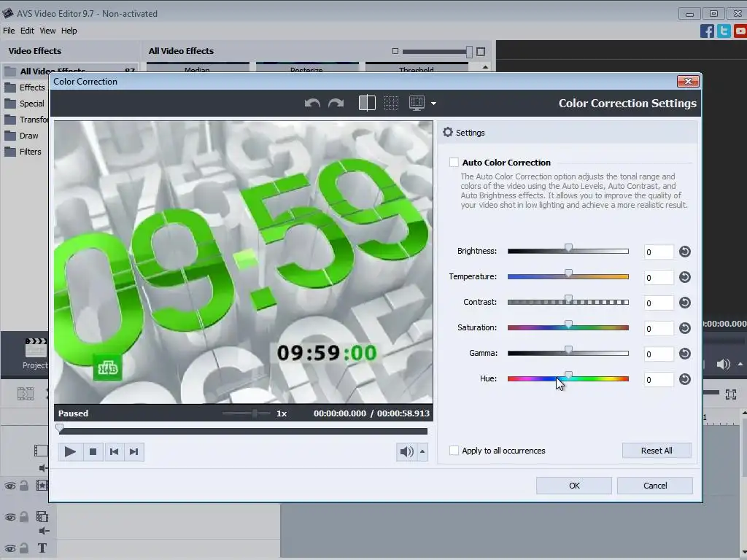Screen dimensions: 747x560
Task: Select Effects folder in Video Effects
Action: click(x=25, y=87)
